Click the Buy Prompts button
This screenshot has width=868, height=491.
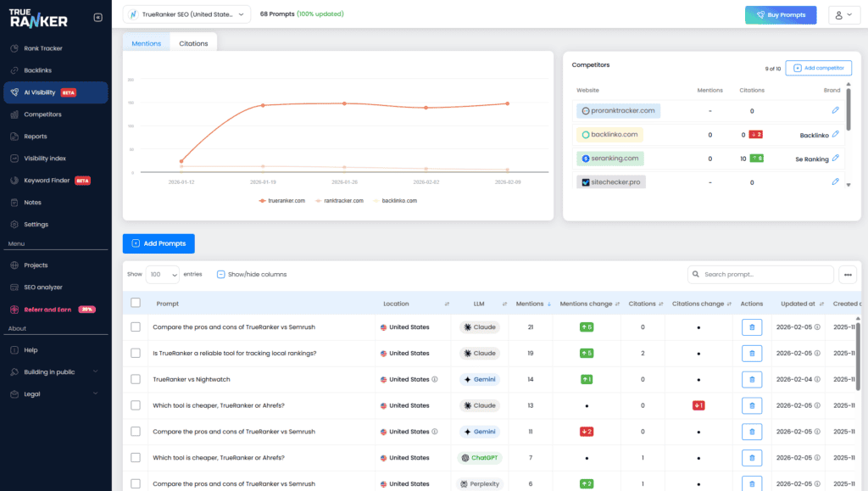point(779,14)
